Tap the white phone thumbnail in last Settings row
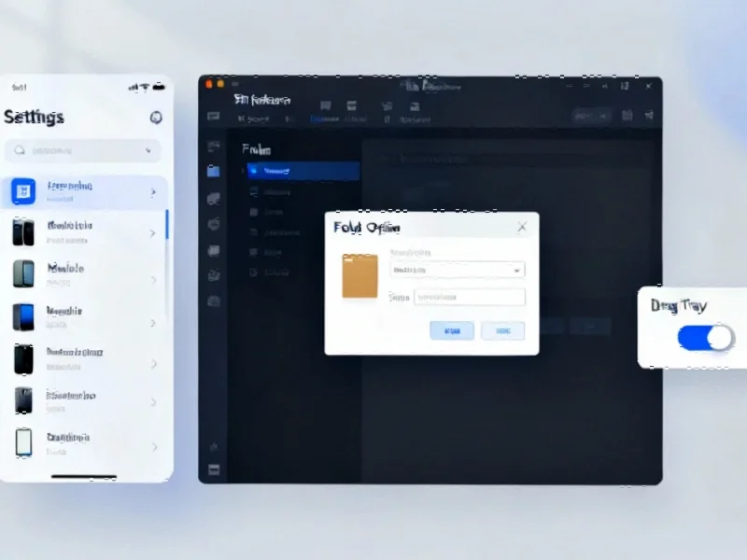 pyautogui.click(x=23, y=441)
